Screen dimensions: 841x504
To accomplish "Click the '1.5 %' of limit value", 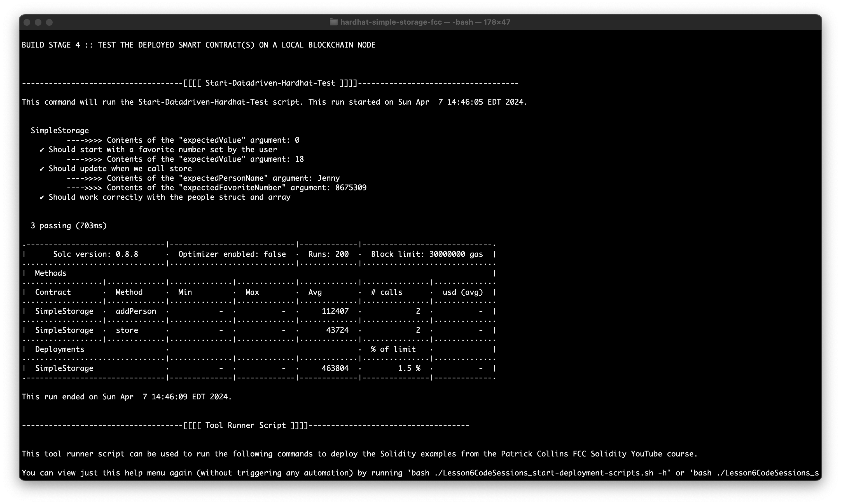I will pos(409,369).
